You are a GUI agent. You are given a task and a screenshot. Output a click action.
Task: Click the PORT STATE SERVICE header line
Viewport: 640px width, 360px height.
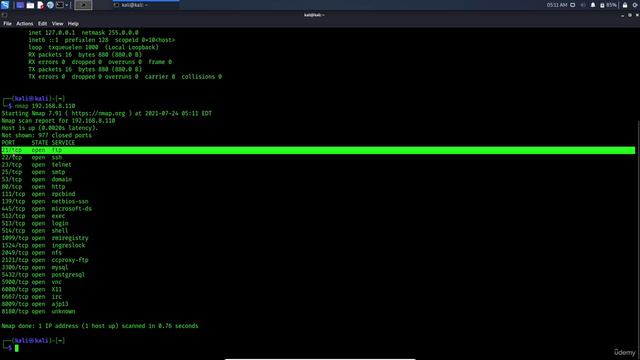coord(38,143)
